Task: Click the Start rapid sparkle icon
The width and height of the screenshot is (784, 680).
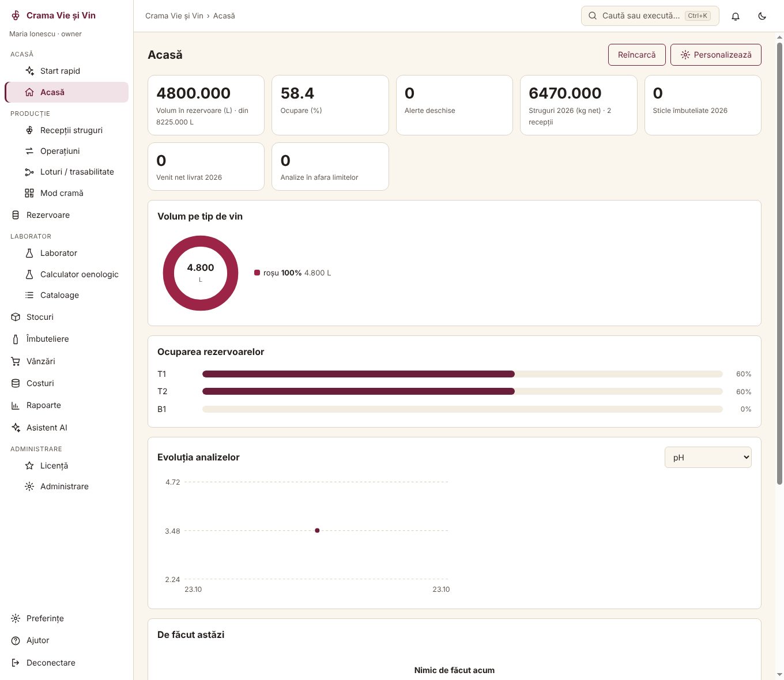Action: tap(29, 71)
